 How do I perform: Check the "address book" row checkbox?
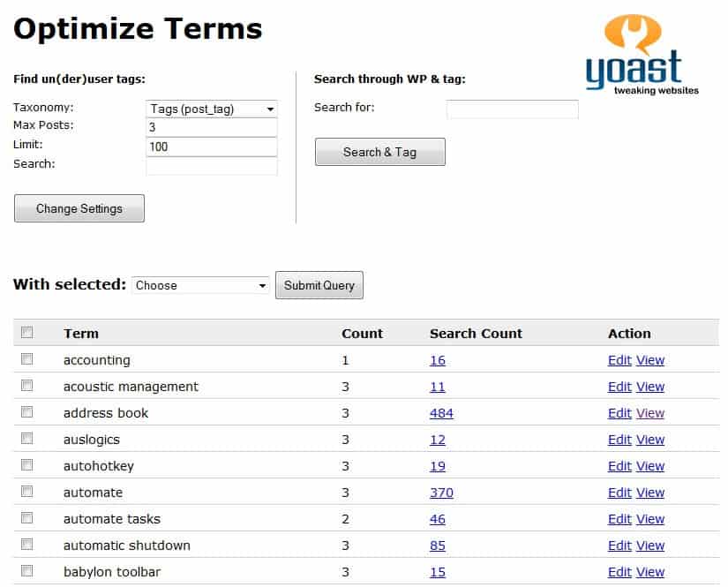(x=26, y=412)
